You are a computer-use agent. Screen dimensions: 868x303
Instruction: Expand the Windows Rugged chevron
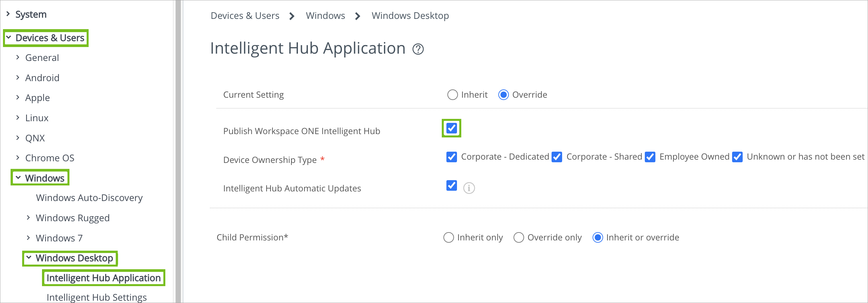pyautogui.click(x=28, y=218)
